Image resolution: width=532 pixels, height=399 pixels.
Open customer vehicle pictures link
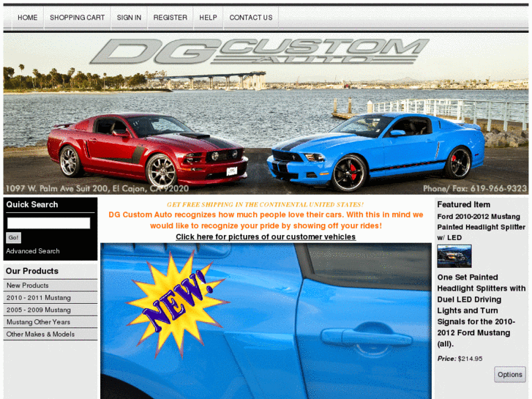coord(266,236)
